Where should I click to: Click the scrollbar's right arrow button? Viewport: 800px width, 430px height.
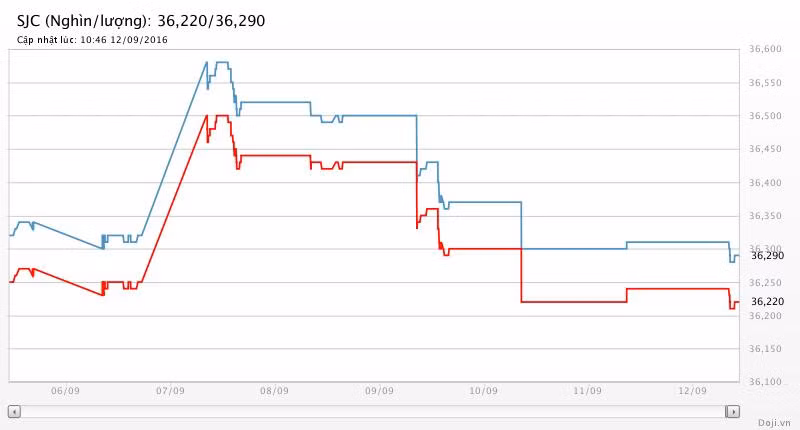pyautogui.click(x=733, y=411)
